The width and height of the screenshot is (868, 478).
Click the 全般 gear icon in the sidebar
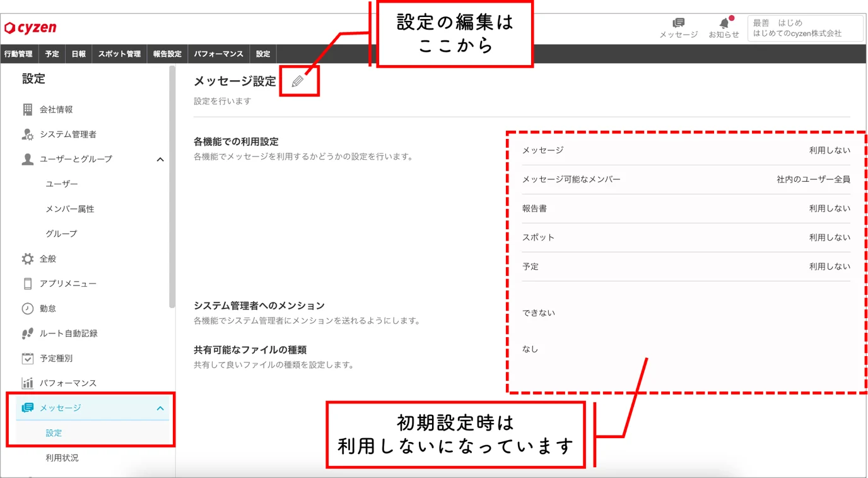tap(27, 259)
